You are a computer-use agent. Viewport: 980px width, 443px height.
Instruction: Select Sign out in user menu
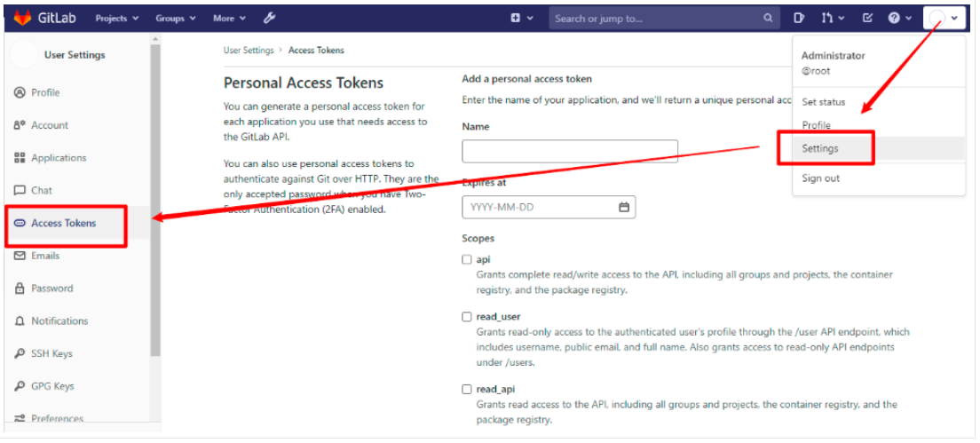[820, 178]
